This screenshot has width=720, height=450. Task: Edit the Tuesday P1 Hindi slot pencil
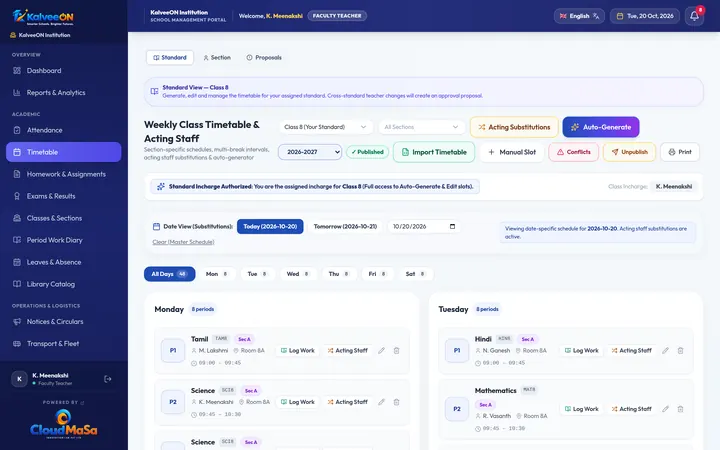click(x=665, y=350)
